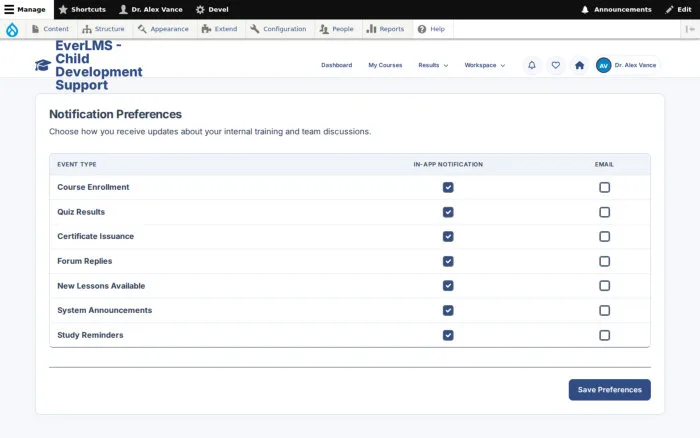This screenshot has height=438, width=700.
Task: Uncheck in-app notification for Certificate Issuance
Action: (x=448, y=237)
